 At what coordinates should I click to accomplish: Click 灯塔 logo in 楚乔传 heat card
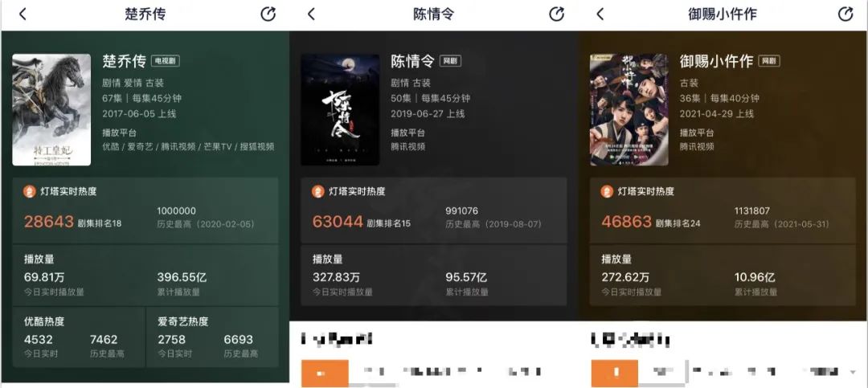coord(30,191)
